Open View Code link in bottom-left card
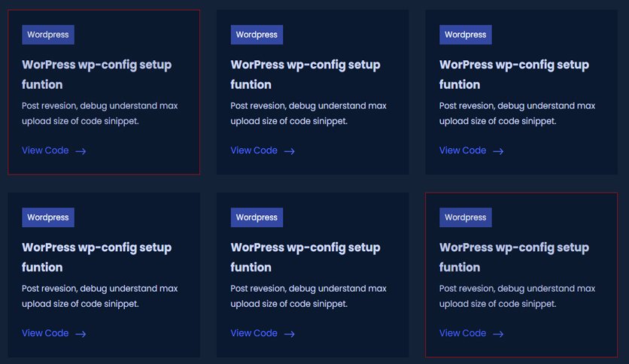This screenshot has width=629, height=364. (45, 333)
